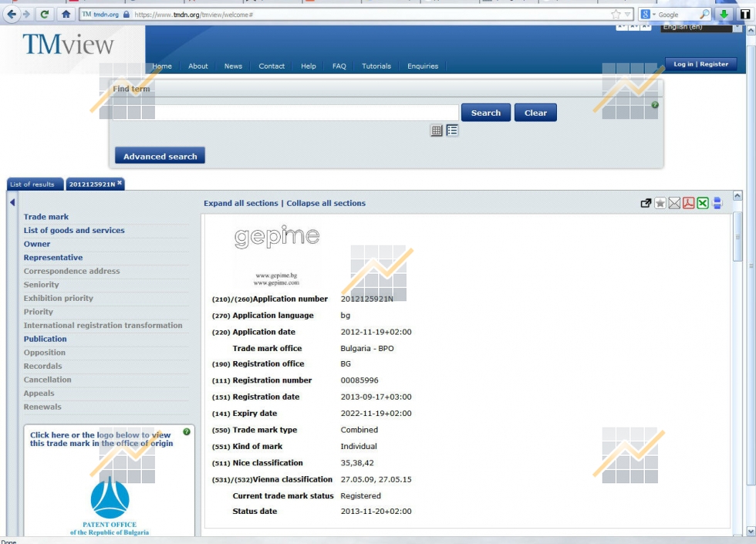Add trade mark to favourites star
The image size is (756, 544).
point(660,204)
